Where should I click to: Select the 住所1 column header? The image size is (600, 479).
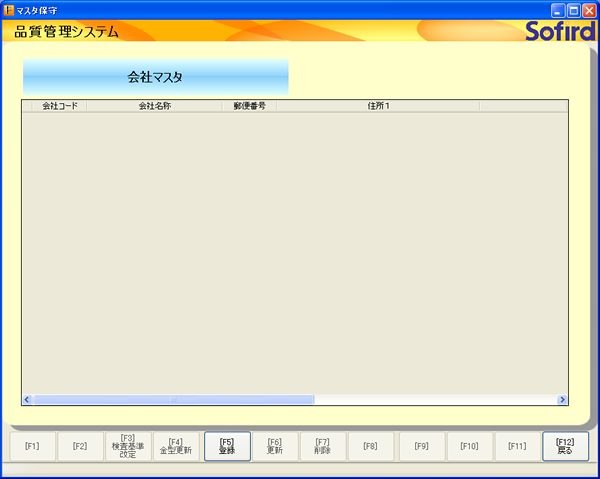pos(378,105)
